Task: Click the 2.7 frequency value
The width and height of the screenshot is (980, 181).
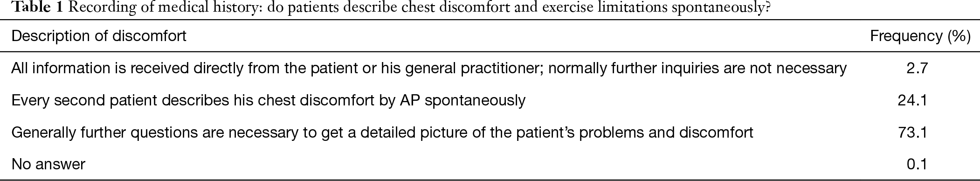Action: click(917, 69)
